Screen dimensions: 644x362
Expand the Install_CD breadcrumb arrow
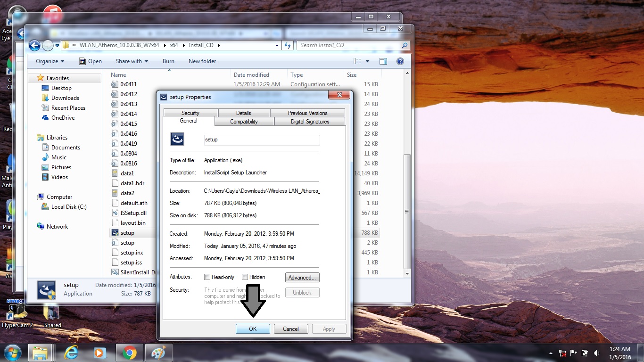219,46
